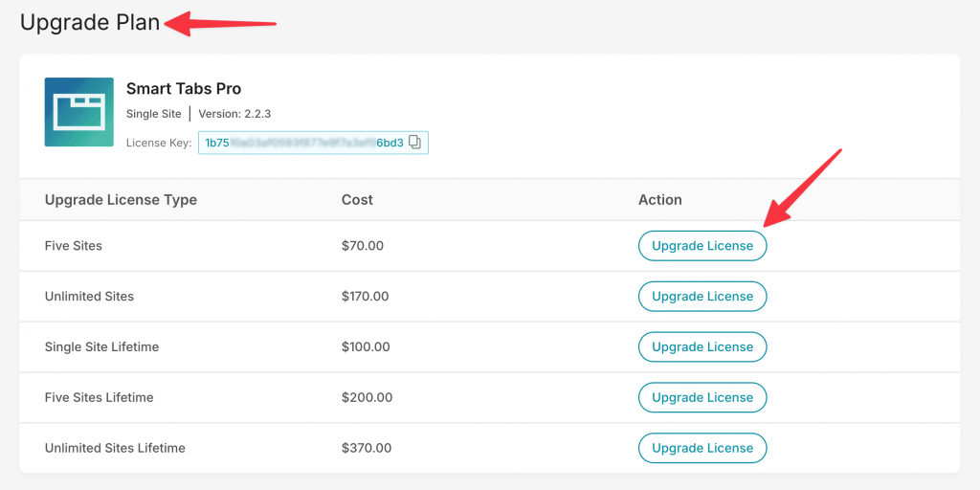The height and width of the screenshot is (490, 980).
Task: Click the Single Site Lifetime row label
Action: click(101, 346)
